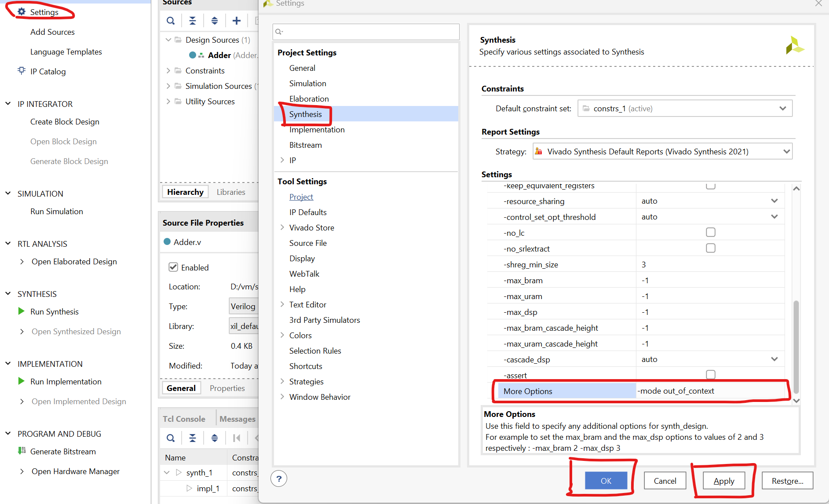Viewport: 829px width, 504px height.
Task: Collapse all sources with the collapse icon
Action: tap(192, 20)
